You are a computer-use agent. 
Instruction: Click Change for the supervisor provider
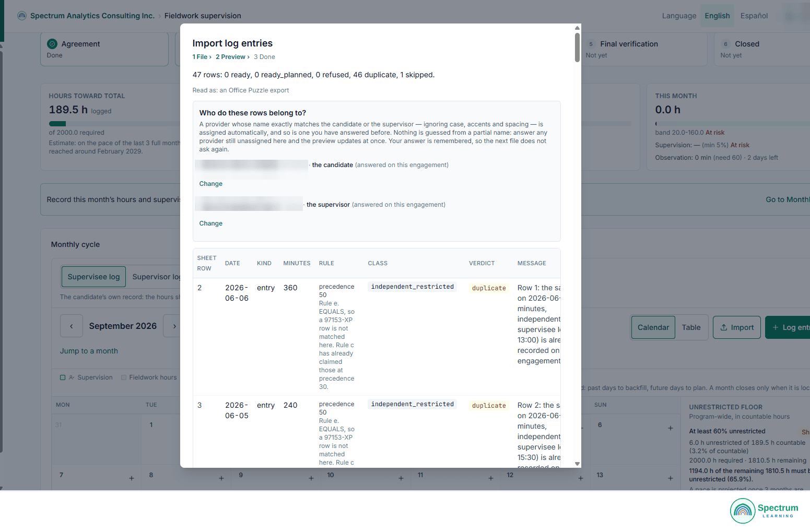click(211, 223)
